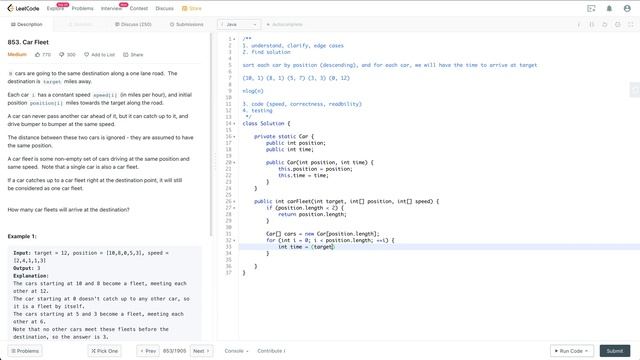Expand the Console panel

click(236, 351)
